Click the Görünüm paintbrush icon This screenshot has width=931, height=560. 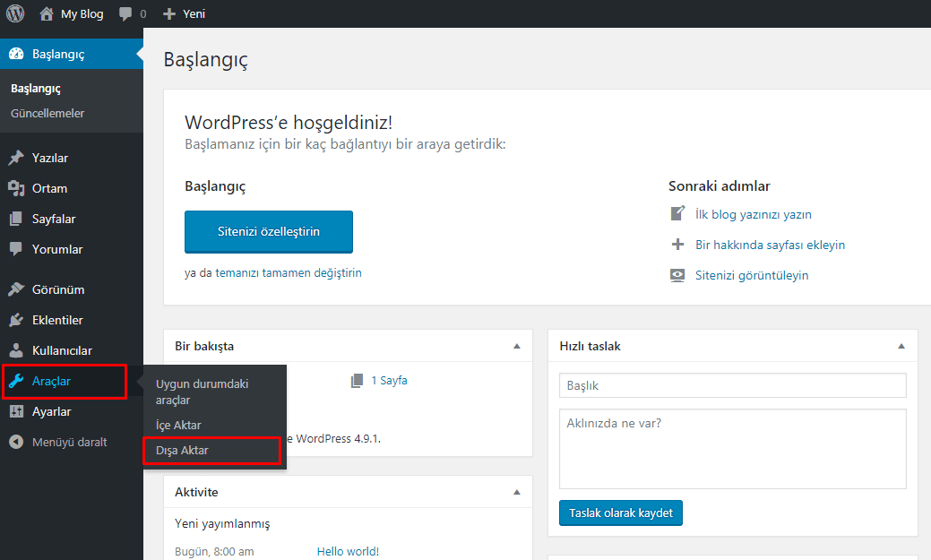click(16, 290)
